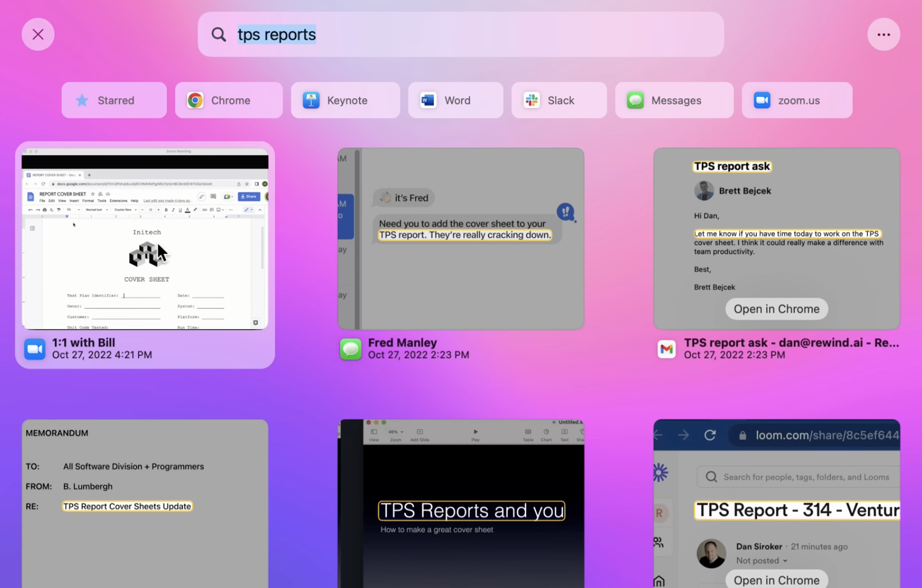Click the 'TPS report ask' email subject heading
The height and width of the screenshot is (588, 922).
click(732, 166)
